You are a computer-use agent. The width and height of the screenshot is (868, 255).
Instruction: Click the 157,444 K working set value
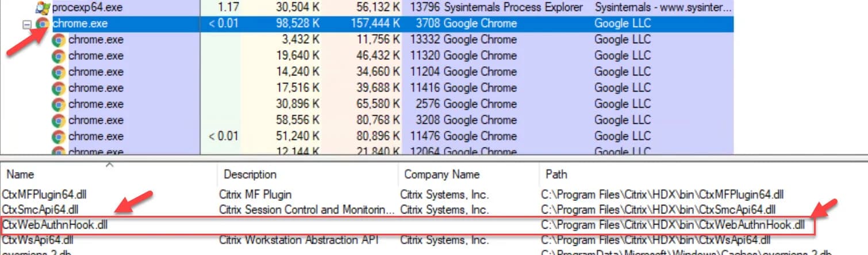click(x=375, y=24)
